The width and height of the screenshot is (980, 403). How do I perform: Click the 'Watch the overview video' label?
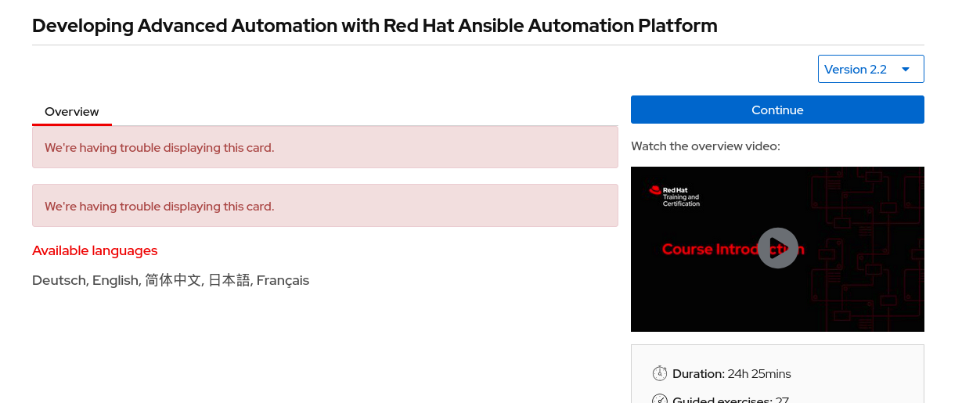pos(705,146)
